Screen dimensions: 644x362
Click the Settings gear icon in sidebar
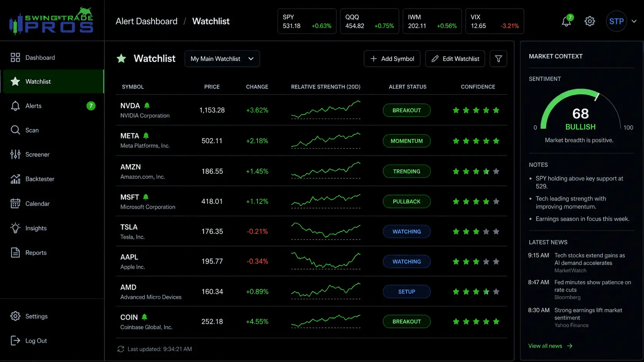click(15, 316)
